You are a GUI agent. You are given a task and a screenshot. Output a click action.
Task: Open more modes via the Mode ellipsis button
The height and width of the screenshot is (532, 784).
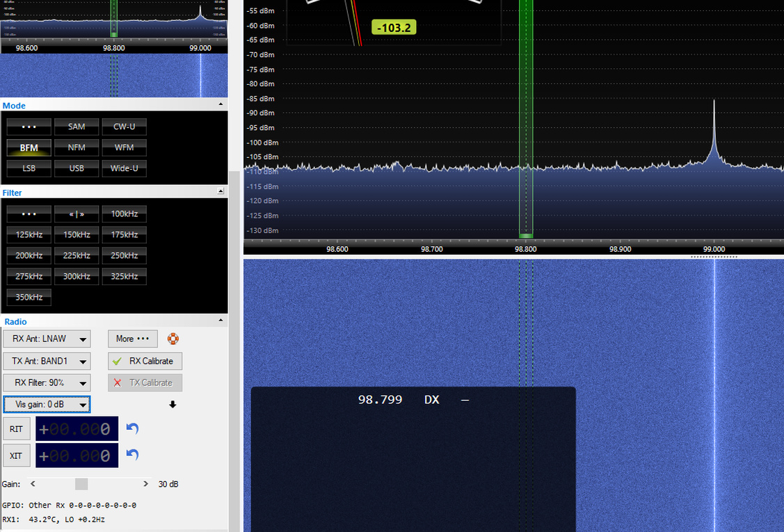(x=29, y=127)
